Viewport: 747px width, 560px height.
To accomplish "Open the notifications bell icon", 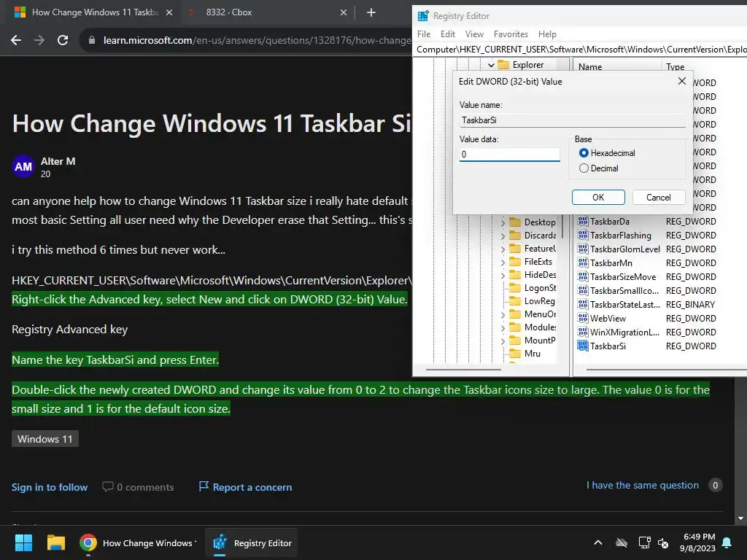I will point(727,542).
